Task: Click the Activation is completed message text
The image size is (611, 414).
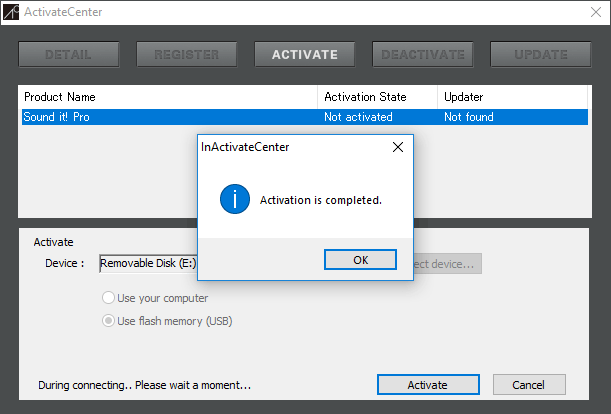Action: 321,200
